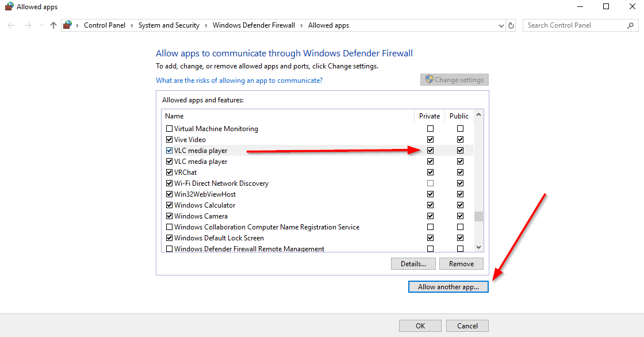
Task: Click Allow another app button
Action: click(x=448, y=287)
